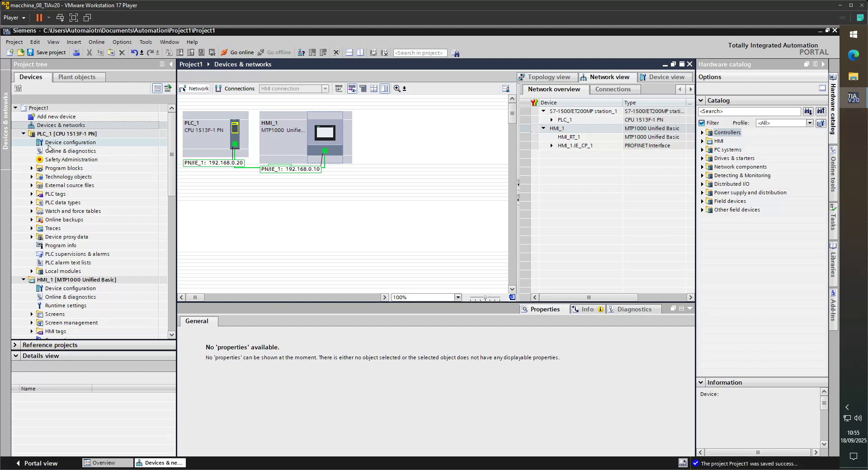Viewport: 868px width, 470px height.
Task: Open Safety Administration for PLC_1
Action: point(71,159)
